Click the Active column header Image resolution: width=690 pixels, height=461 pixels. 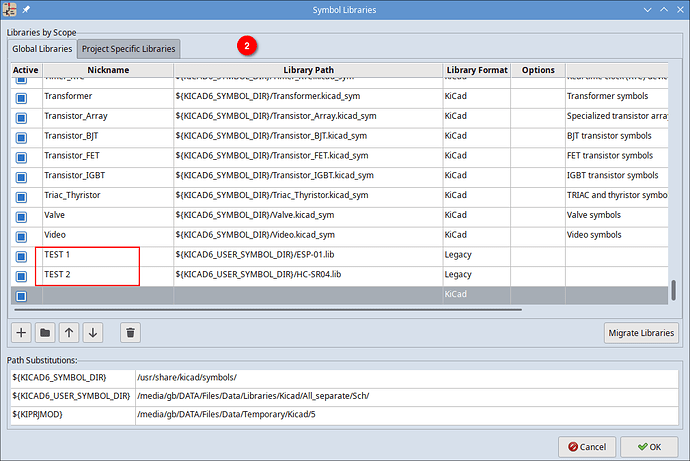click(x=26, y=70)
